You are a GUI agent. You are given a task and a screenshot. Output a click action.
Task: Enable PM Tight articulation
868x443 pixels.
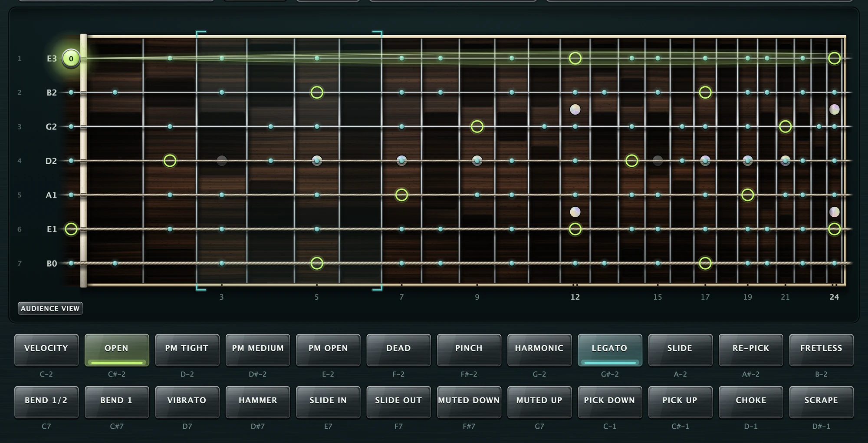point(187,350)
